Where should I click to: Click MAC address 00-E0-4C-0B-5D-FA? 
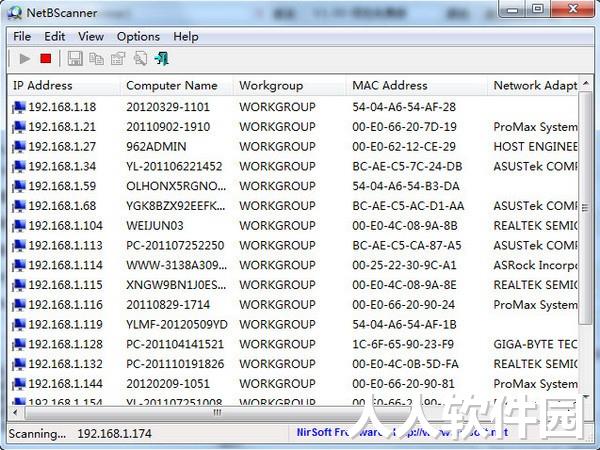coord(406,364)
